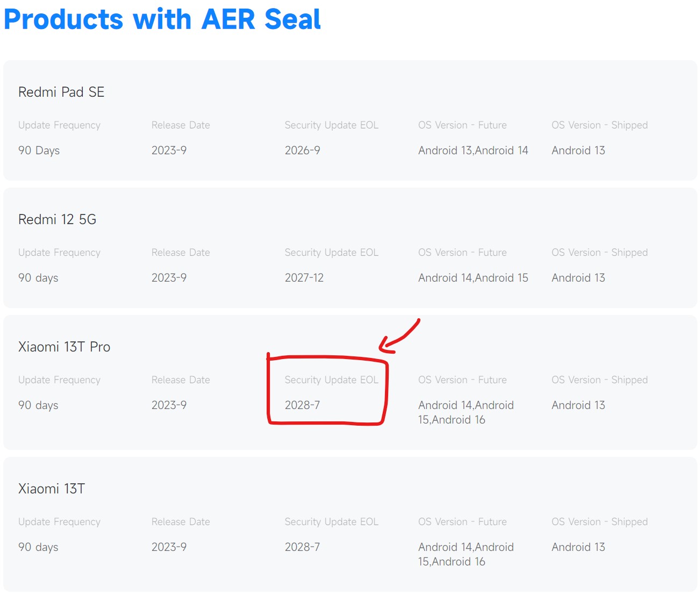Click 'Update Frequency' label in Xiaomi 13T card
The width and height of the screenshot is (700, 595).
coord(59,522)
